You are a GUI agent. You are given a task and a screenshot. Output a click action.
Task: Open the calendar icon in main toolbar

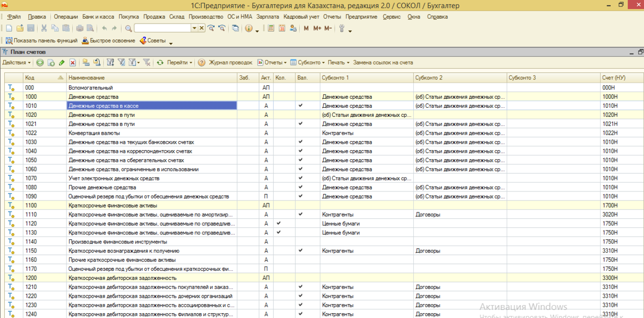click(x=282, y=28)
